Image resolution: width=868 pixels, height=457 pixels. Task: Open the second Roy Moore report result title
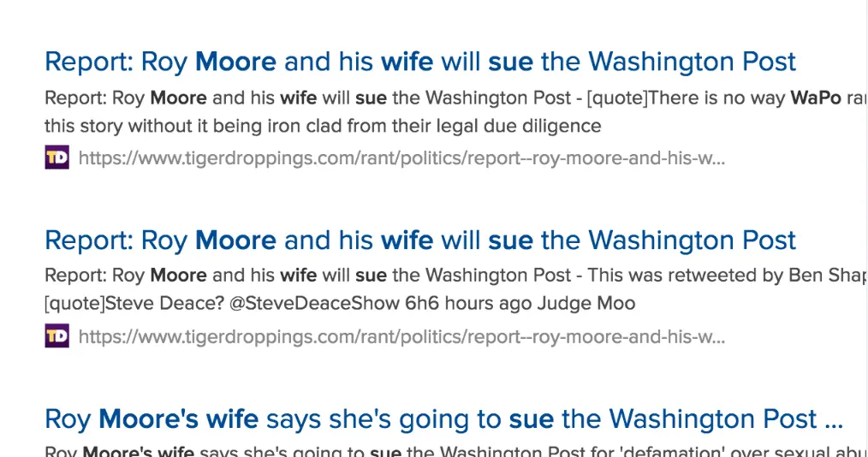(419, 240)
